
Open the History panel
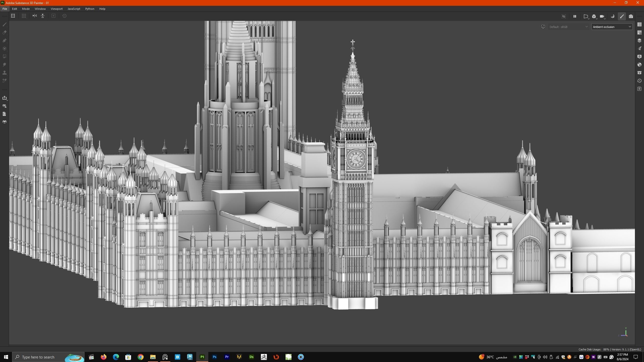click(639, 81)
